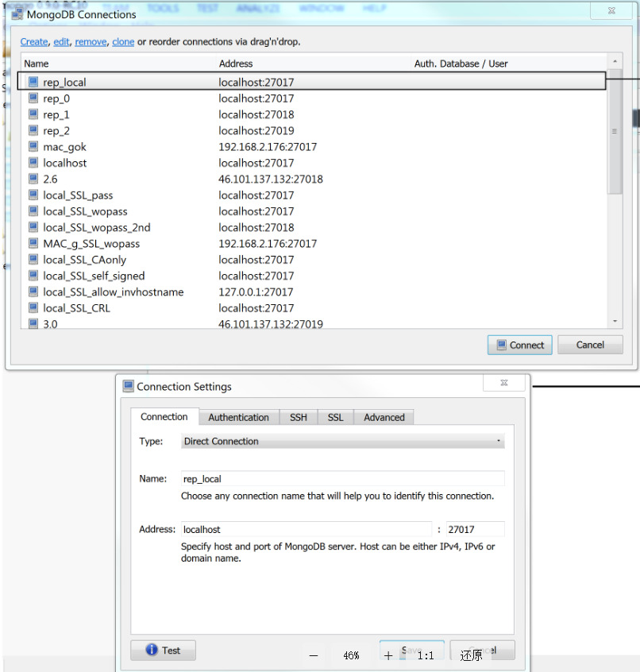Click the zoom out minus icon

[314, 655]
